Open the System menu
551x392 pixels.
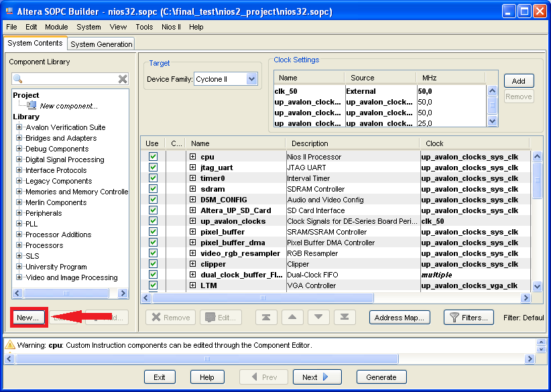click(x=88, y=27)
